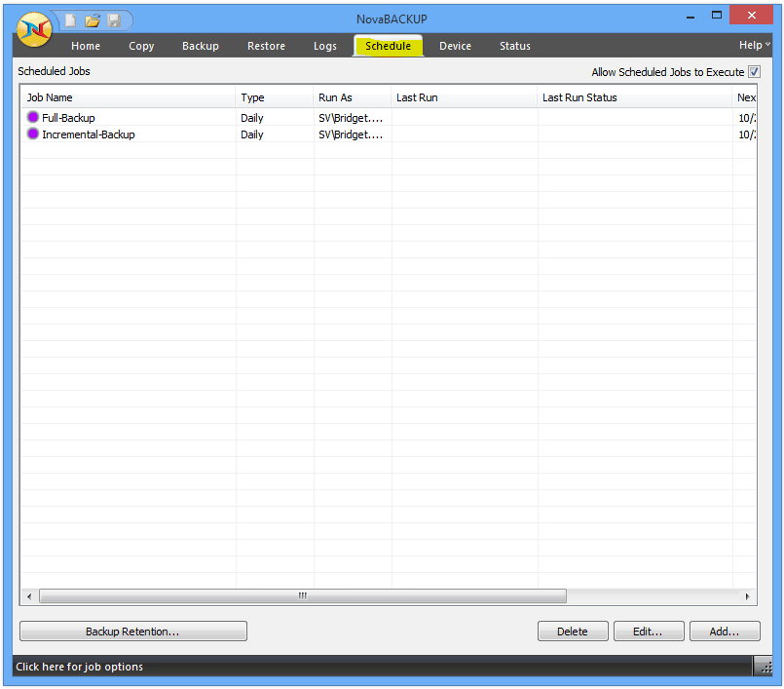Select the highlighted Schedule tab

(388, 46)
